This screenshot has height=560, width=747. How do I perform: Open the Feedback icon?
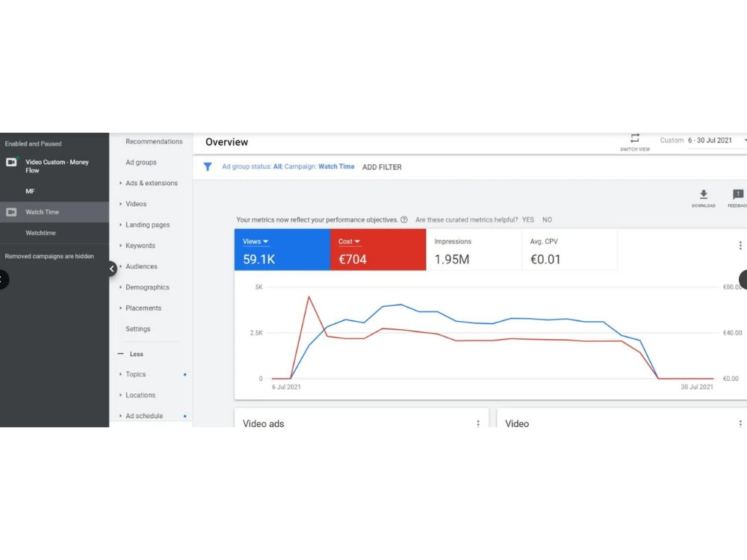point(738,194)
